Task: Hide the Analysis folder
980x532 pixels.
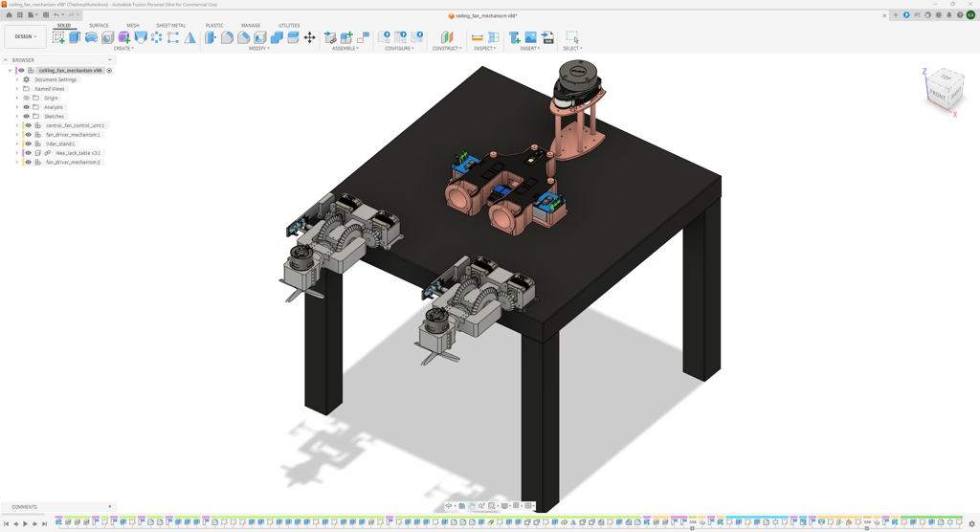Action: point(26,107)
